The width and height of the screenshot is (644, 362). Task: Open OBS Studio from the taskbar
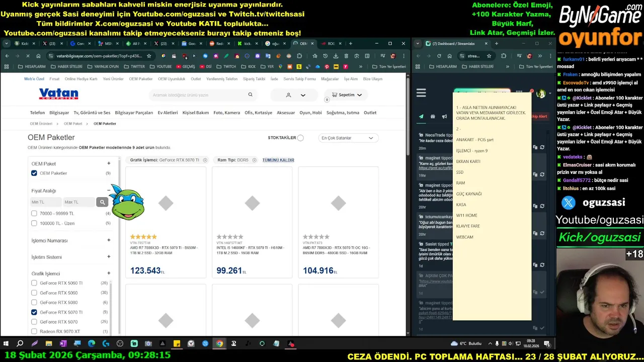[x=120, y=344]
